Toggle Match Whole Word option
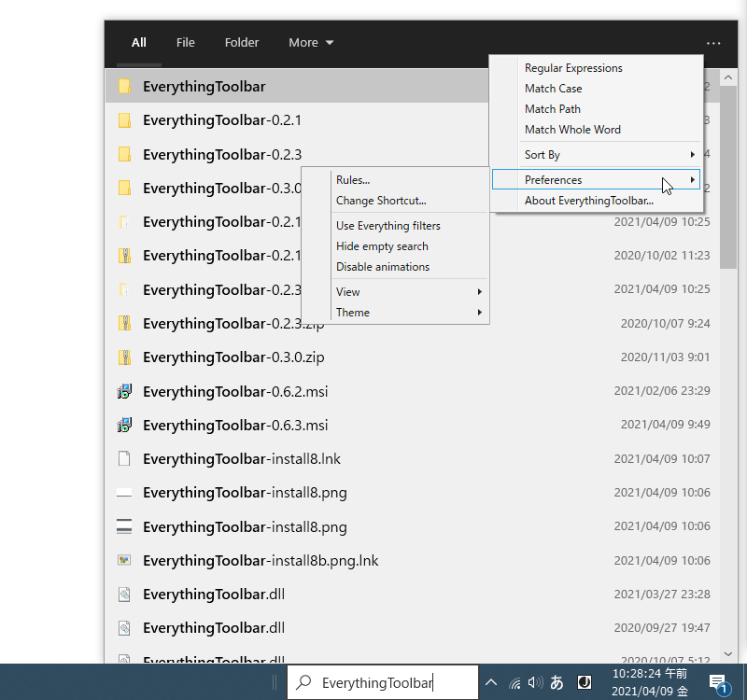 598,130
